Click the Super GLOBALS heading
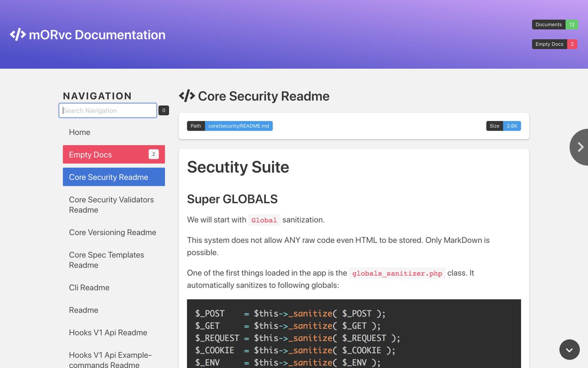 click(x=232, y=199)
